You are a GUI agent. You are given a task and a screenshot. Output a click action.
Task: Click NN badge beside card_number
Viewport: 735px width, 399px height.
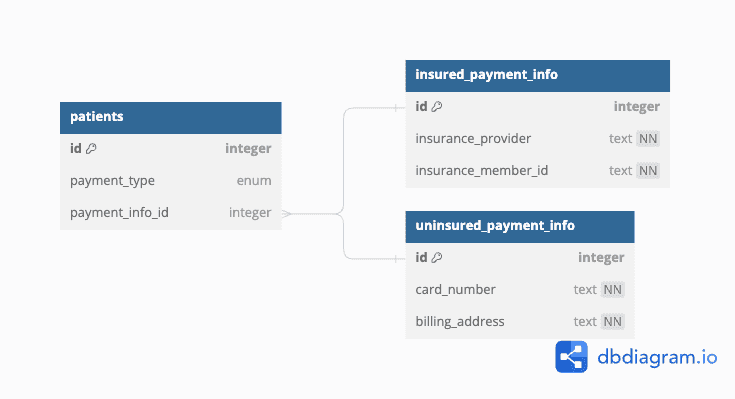pos(612,290)
